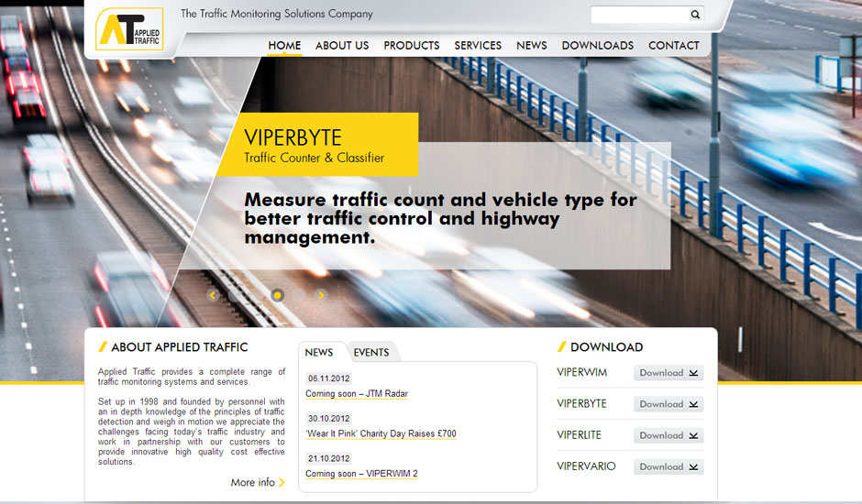Open the CONTACT menu item
Screen dimensions: 862x504
pos(674,46)
